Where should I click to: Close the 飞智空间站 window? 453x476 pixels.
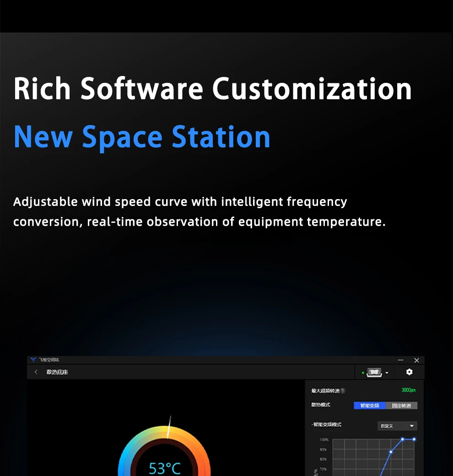tap(416, 360)
